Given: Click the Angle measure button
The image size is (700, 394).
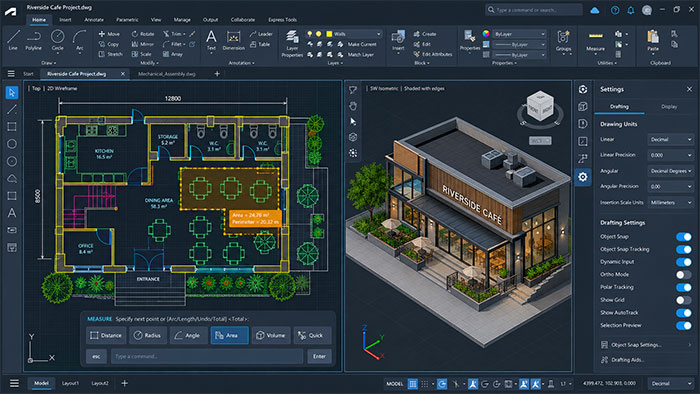Looking at the screenshot, I should coord(188,335).
